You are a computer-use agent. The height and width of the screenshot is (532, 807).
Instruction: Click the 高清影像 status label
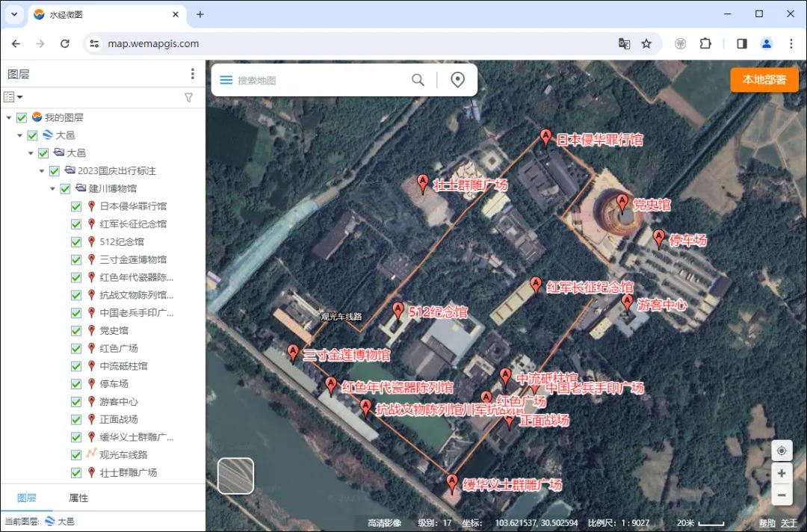pos(385,523)
